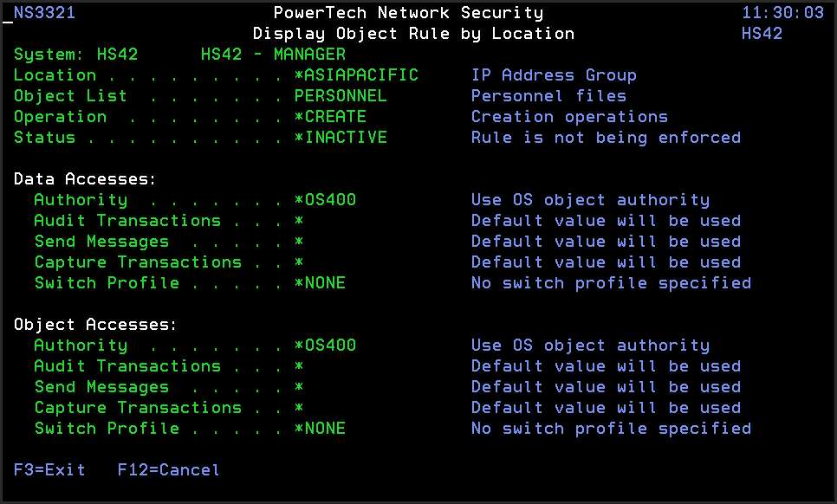Viewport: 837px width, 504px height.
Task: Click the Data Accesses section heading
Action: (85, 179)
